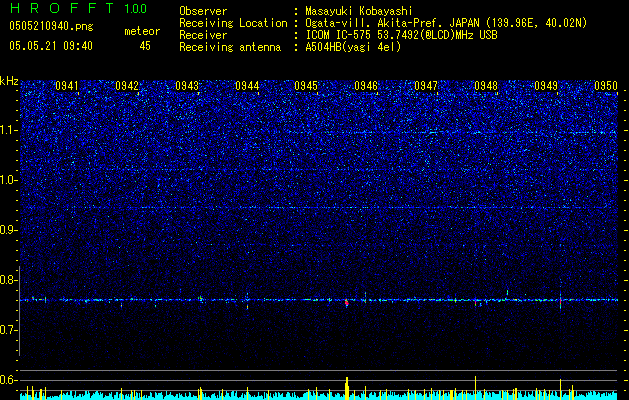Screen dimensions: 629x400
Task: Click the 0942 time marker
Action: (x=127, y=86)
